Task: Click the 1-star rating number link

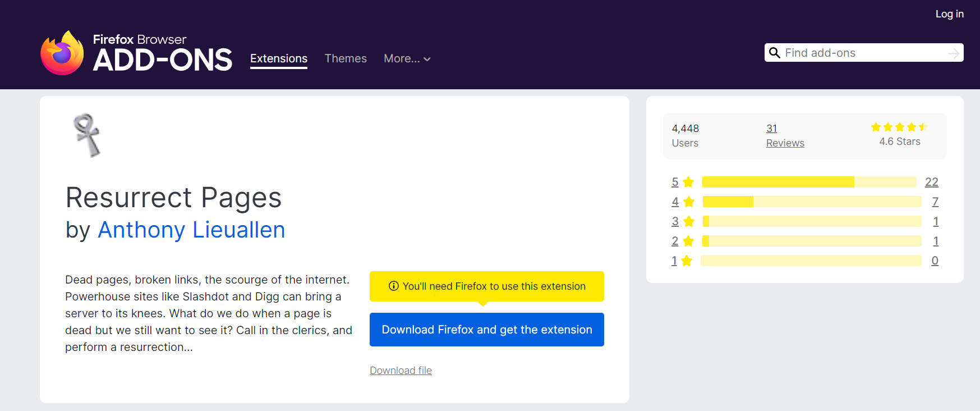Action: (674, 261)
